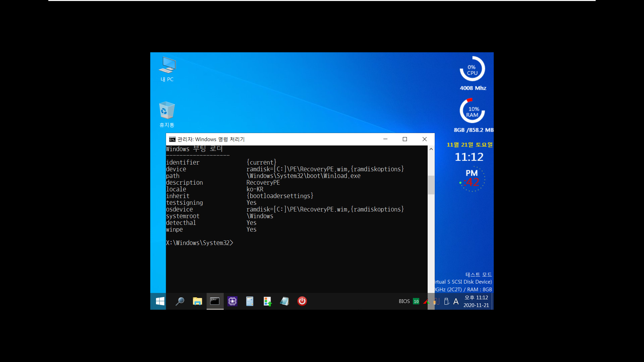Click the scrollbar up arrow in cmd
This screenshot has height=362, width=644.
[x=431, y=149]
